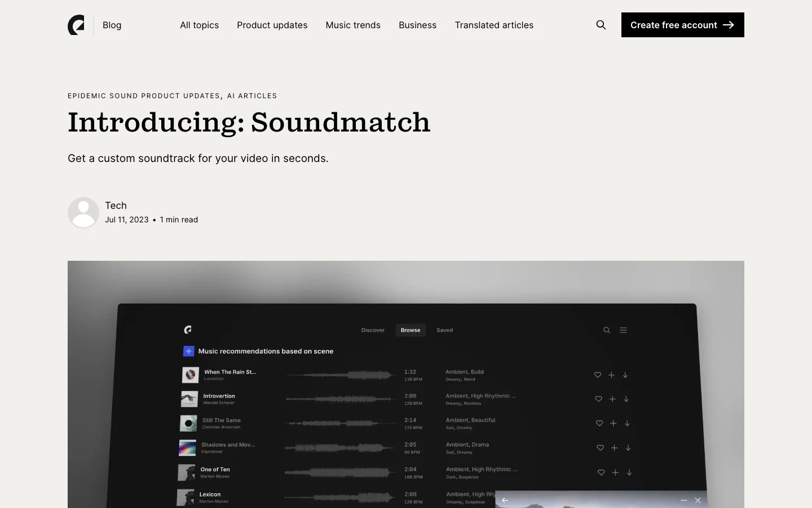
Task: Click the waveform of Introvertion track
Action: [341, 399]
